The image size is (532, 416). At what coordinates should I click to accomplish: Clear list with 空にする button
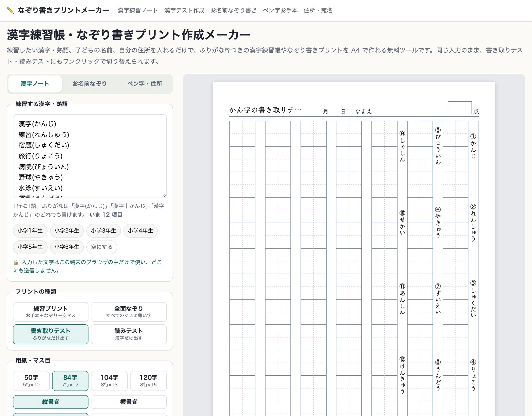tap(102, 247)
